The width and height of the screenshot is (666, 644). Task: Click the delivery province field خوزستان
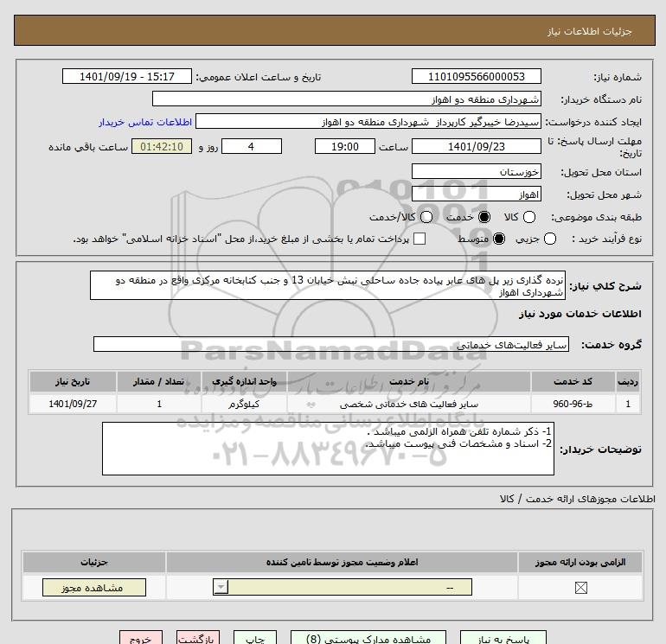click(x=476, y=171)
